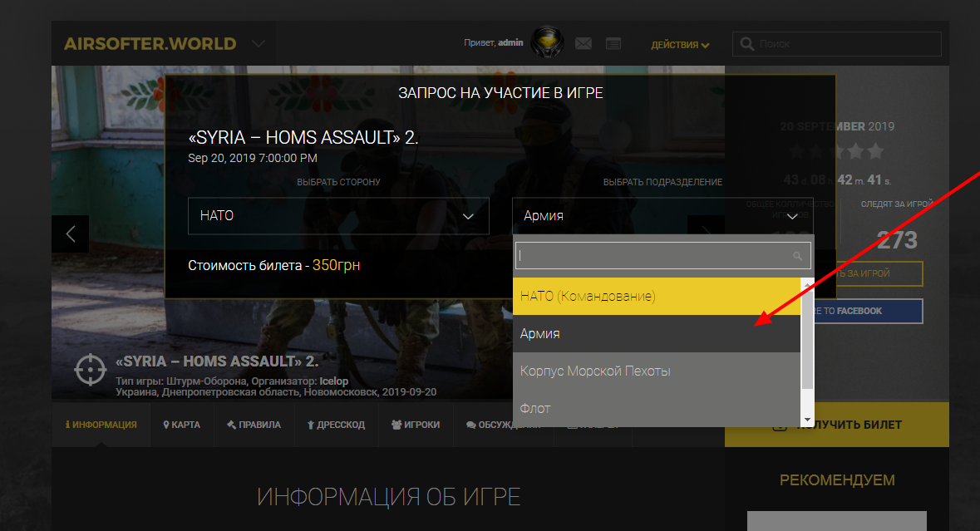980x531 pixels.
Task: Click the dropdown list scrollbar thumb
Action: pos(807,341)
